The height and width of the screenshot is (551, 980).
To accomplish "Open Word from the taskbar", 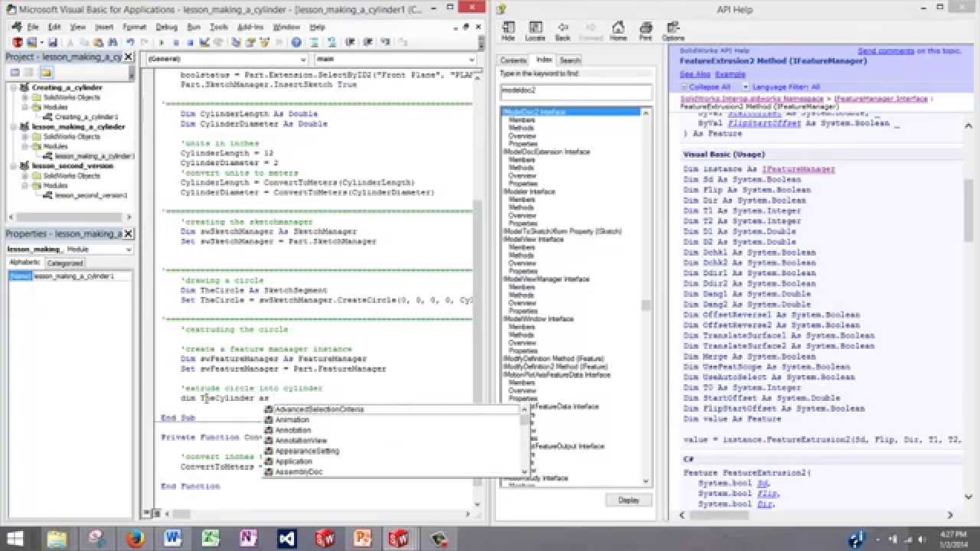I will pyautogui.click(x=173, y=538).
